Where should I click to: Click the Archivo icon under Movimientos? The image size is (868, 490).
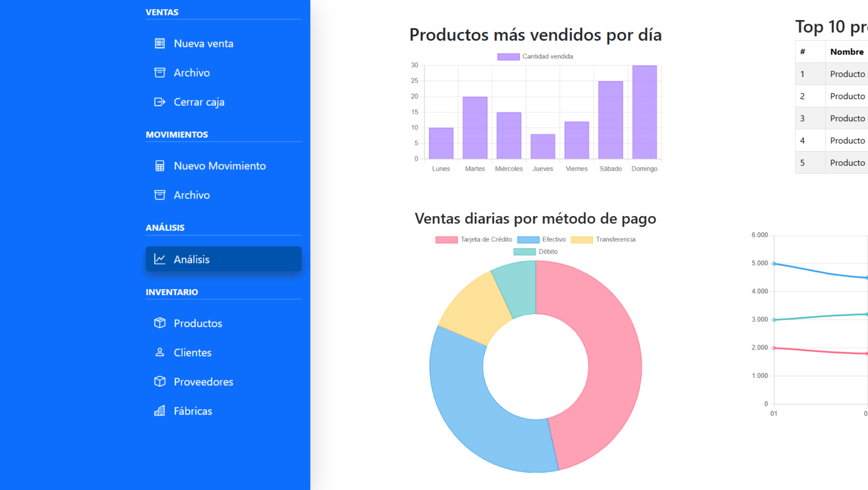[x=159, y=195]
